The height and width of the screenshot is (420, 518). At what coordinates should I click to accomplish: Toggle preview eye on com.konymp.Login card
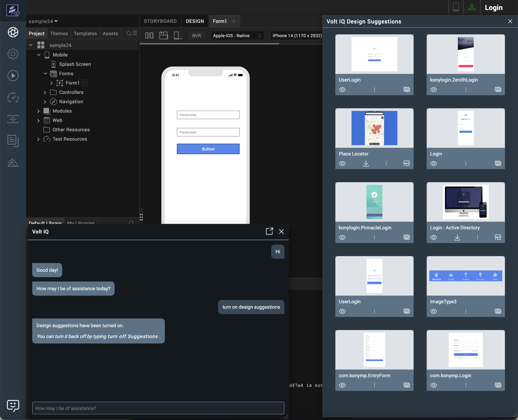point(434,385)
